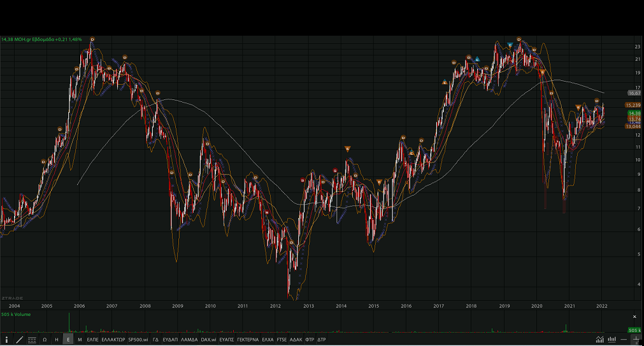This screenshot has height=346, width=644.
Task: Click the FTSE symbol shortcut
Action: pyautogui.click(x=282, y=340)
